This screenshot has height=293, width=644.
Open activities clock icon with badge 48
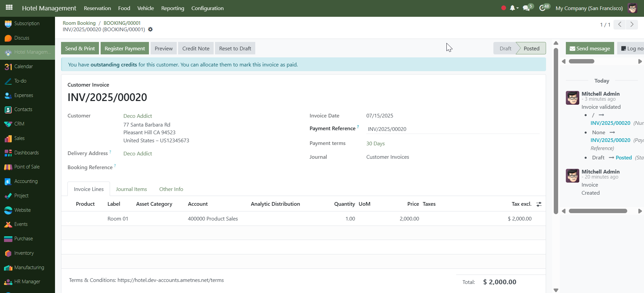pyautogui.click(x=542, y=8)
